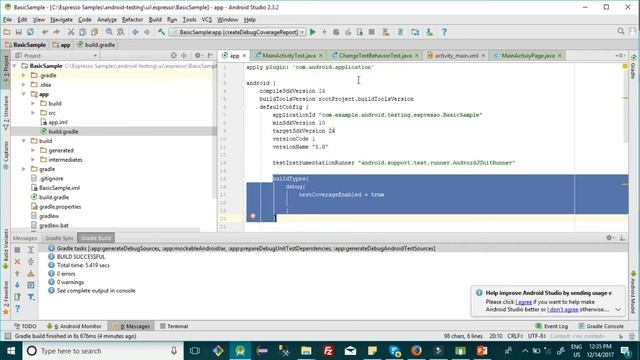This screenshot has width=640, height=360.
Task: Collapse the BasicSample root node
Action: (x=15, y=66)
